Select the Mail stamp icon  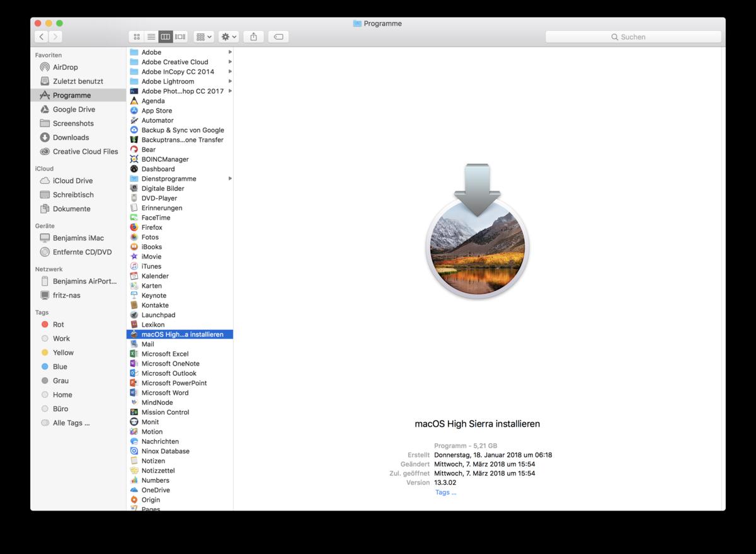pos(134,344)
